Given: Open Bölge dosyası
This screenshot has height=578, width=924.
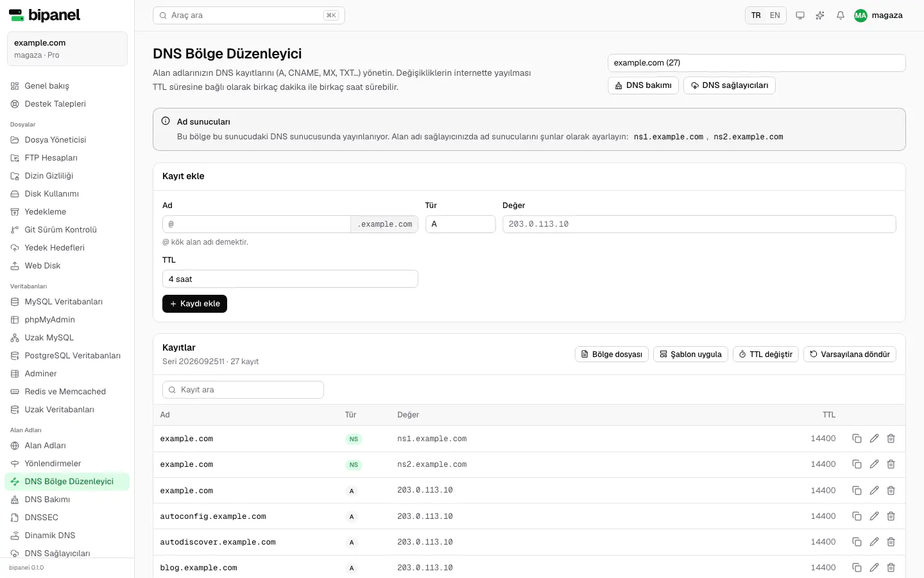Looking at the screenshot, I should (612, 355).
